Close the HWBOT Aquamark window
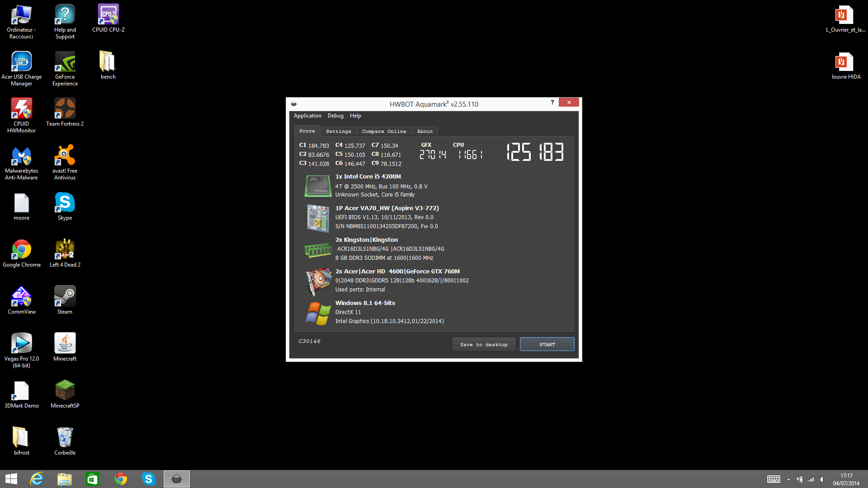Viewport: 868px width, 488px height. tap(569, 103)
